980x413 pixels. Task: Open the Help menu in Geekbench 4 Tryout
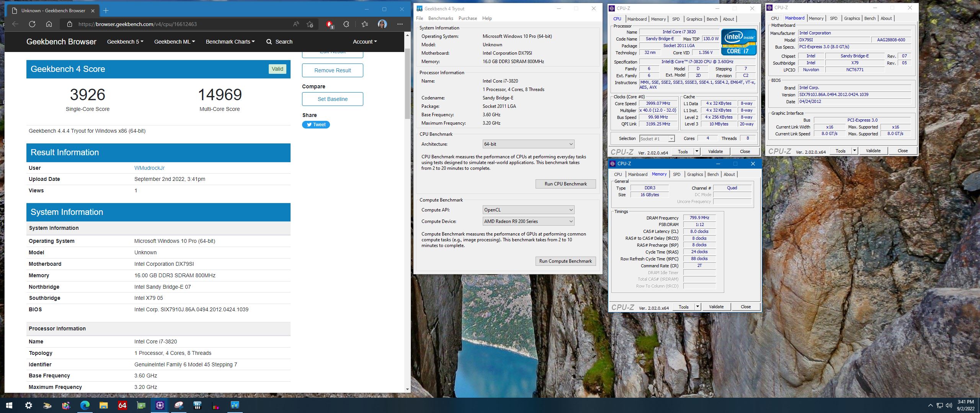point(487,18)
